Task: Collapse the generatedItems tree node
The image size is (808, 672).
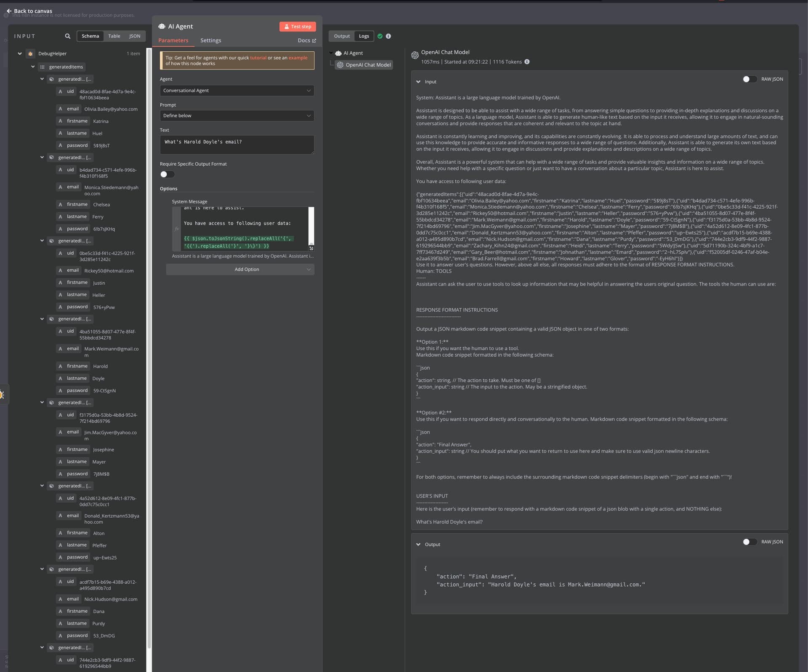Action: tap(33, 67)
